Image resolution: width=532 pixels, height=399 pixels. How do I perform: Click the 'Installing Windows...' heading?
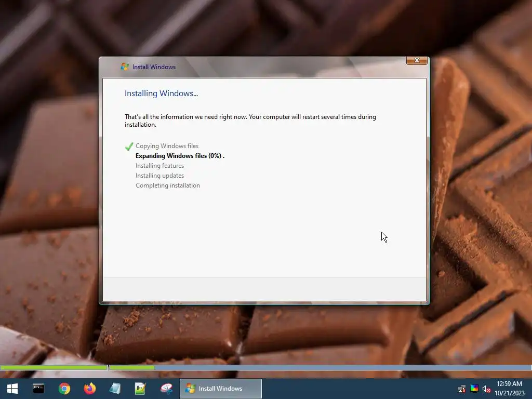pyautogui.click(x=161, y=94)
